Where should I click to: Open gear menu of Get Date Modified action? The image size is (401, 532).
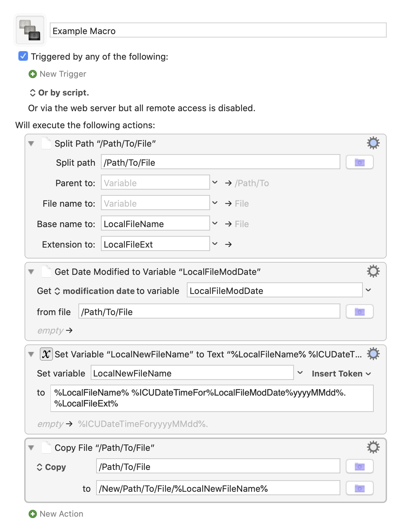pos(373,271)
